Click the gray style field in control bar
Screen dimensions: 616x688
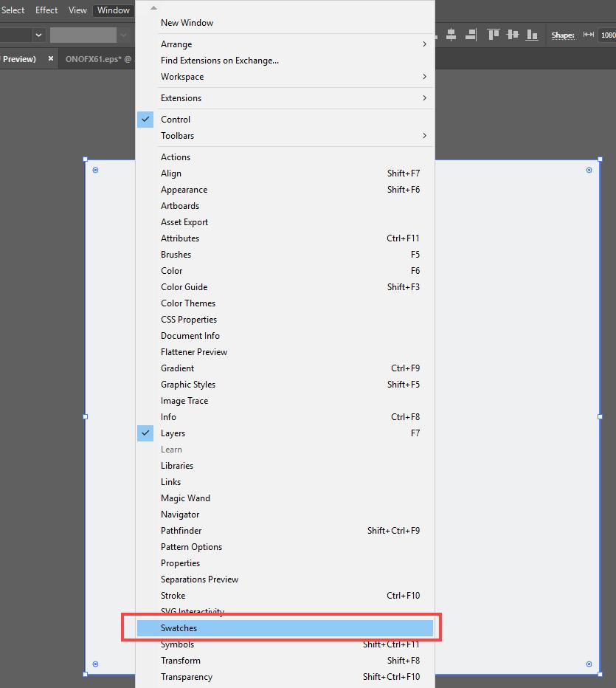[x=83, y=35]
